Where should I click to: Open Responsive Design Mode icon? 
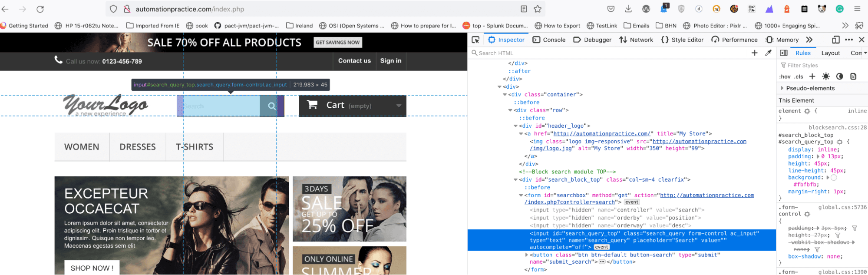(x=835, y=40)
